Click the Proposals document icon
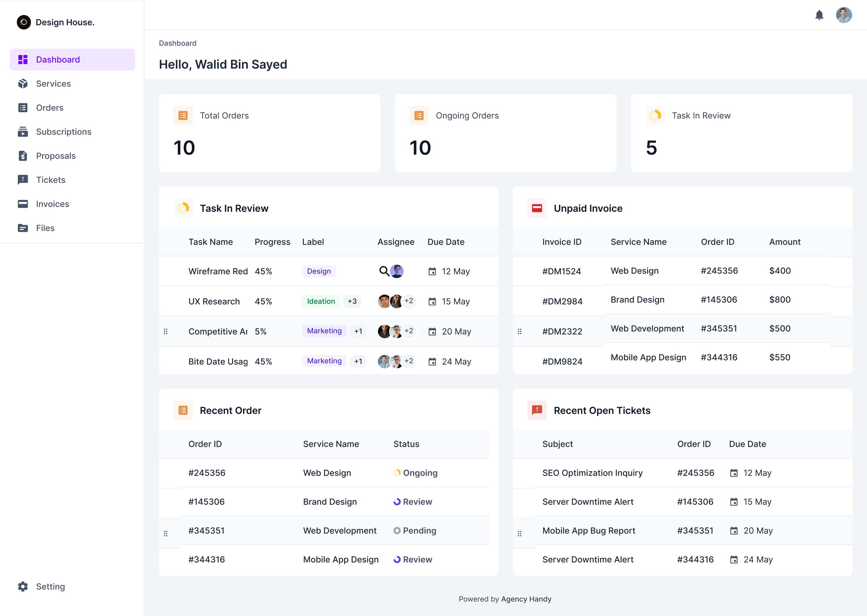Viewport: 867px width, 616px height. pos(23,156)
